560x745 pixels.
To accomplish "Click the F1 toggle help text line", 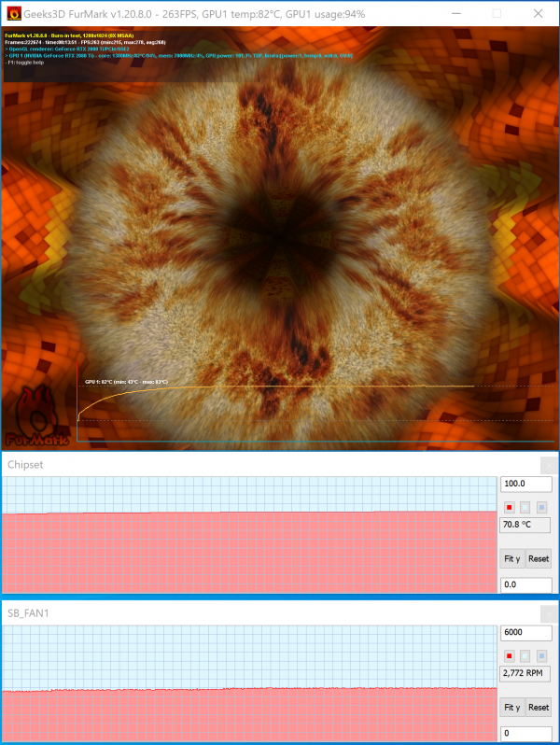I will 24,63.
